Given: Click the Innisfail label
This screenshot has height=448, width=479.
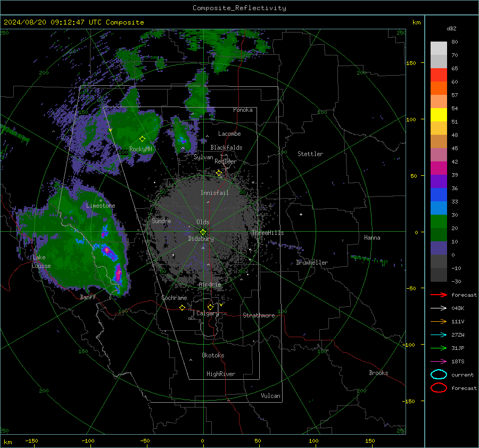Looking at the screenshot, I should point(214,193).
